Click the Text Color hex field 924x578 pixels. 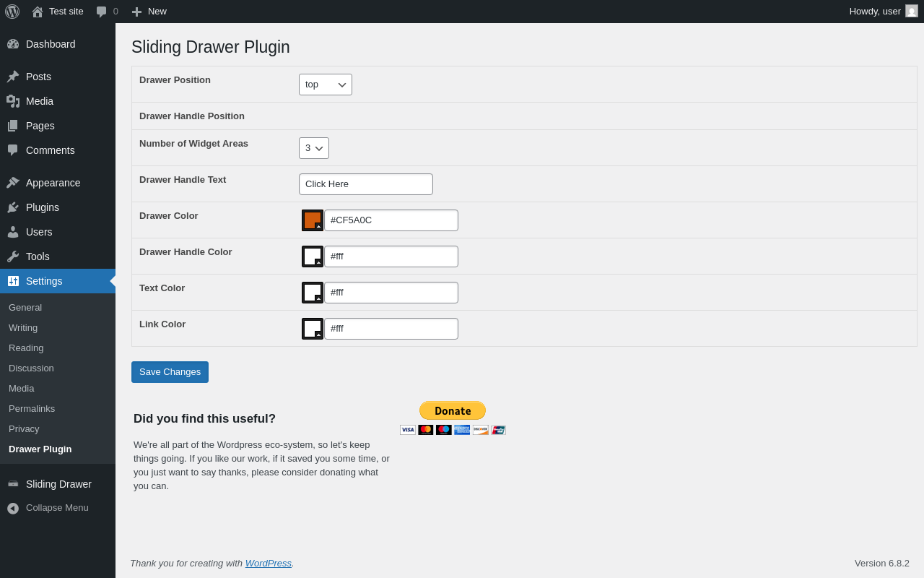coord(391,293)
